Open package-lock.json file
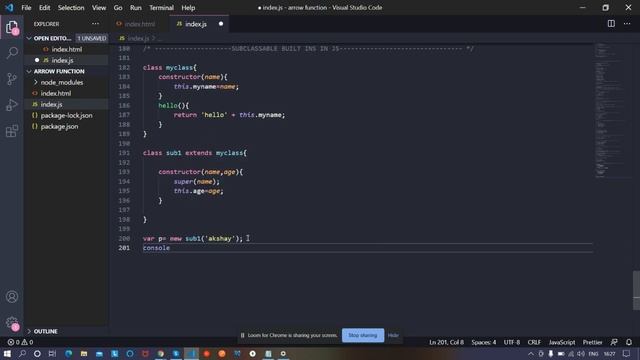640x360 pixels. point(66,116)
